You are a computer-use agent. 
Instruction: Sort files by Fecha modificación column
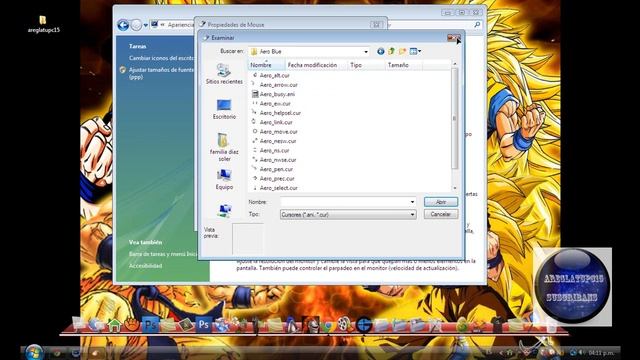click(x=316, y=65)
